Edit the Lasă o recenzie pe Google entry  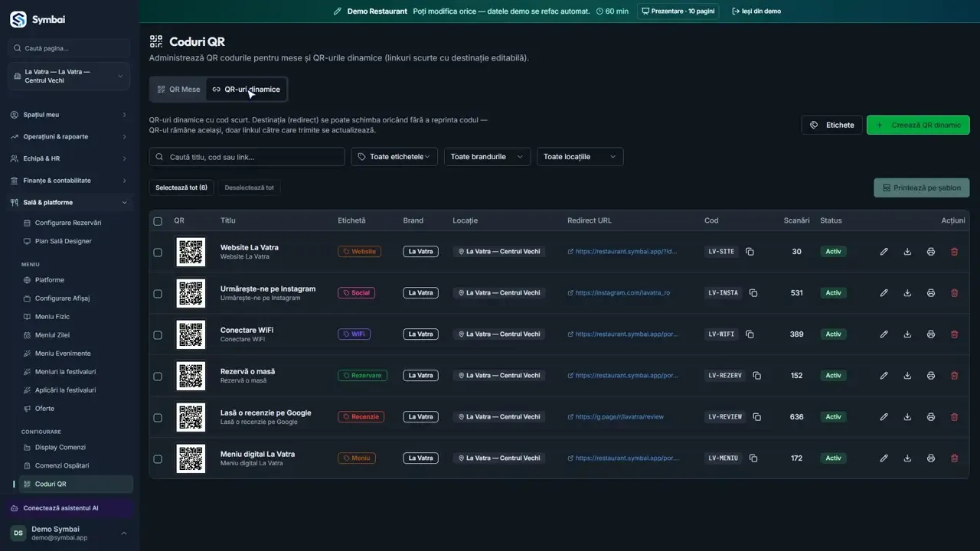[884, 417]
